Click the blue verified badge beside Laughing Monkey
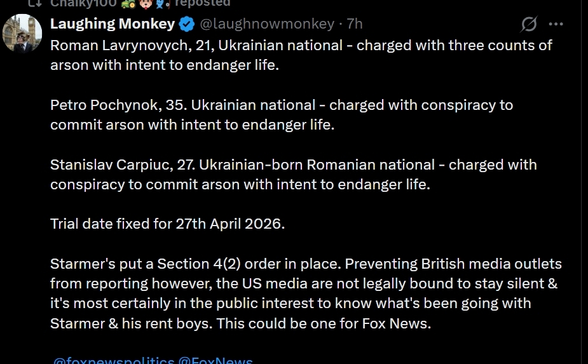588x364 pixels. click(x=186, y=25)
